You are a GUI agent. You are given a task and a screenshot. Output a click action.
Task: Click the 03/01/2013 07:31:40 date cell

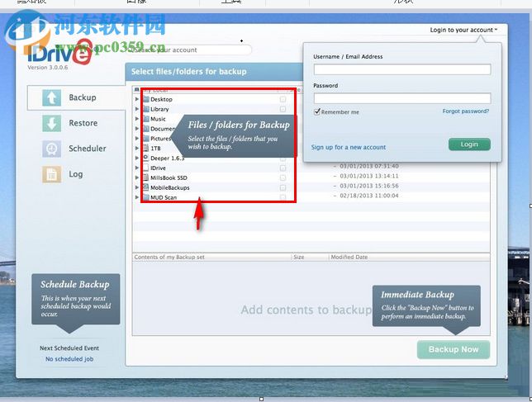(x=369, y=166)
